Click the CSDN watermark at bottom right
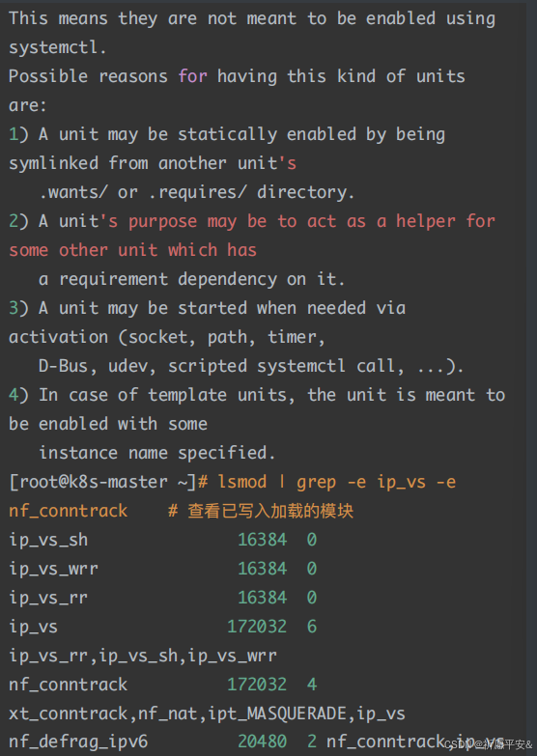 (x=488, y=744)
